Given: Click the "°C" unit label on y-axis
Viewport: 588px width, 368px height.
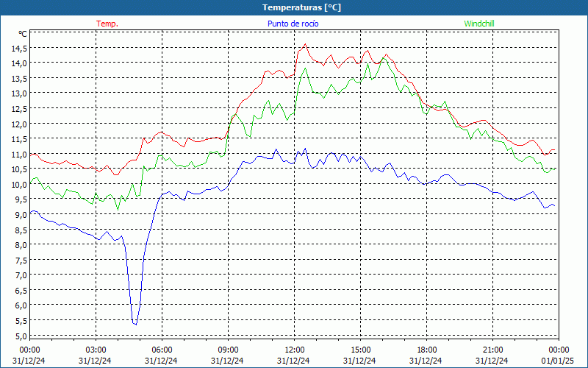Looking at the screenshot, I should tap(23, 34).
